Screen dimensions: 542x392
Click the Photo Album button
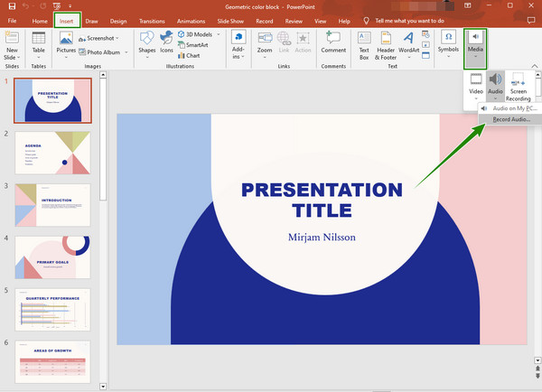99,52
